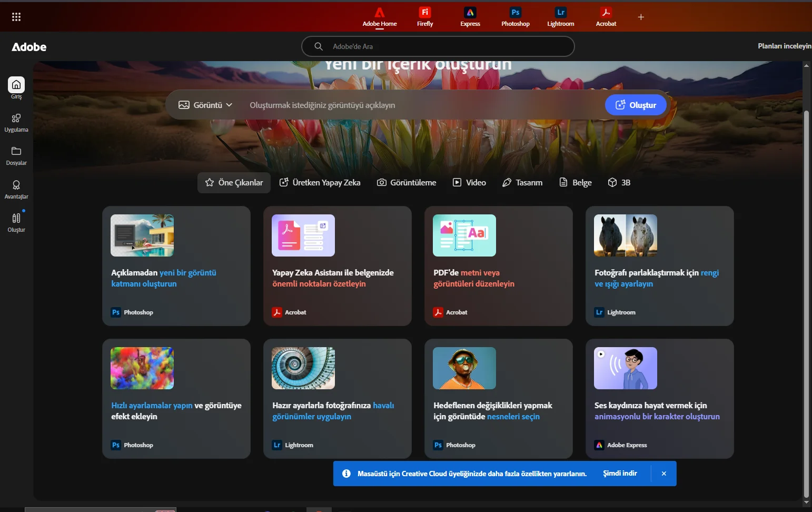812x512 pixels.
Task: Go to Giriş in the sidebar
Action: 16,88
